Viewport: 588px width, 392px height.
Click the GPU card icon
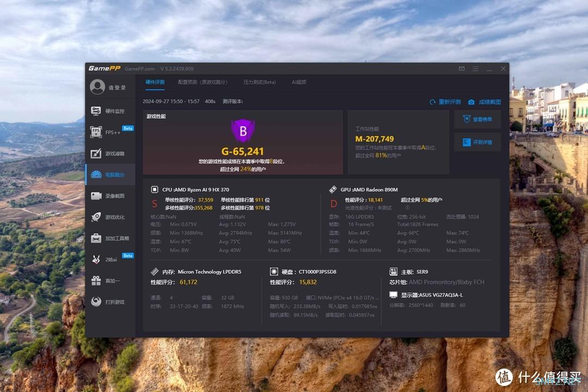point(333,189)
